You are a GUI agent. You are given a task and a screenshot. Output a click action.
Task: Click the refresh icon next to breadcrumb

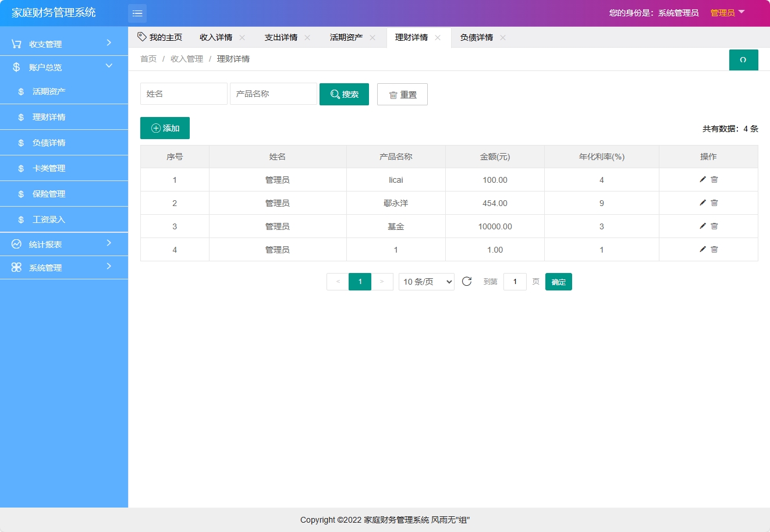(743, 60)
